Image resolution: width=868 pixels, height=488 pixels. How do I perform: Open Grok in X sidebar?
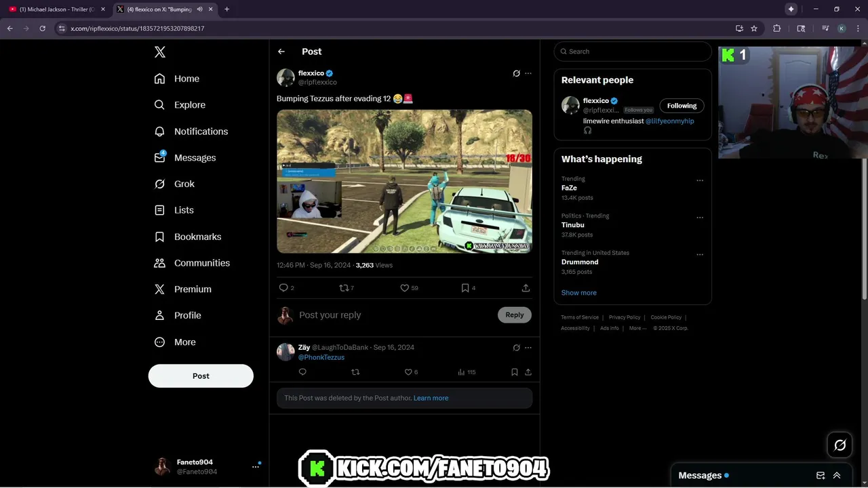pyautogui.click(x=174, y=184)
